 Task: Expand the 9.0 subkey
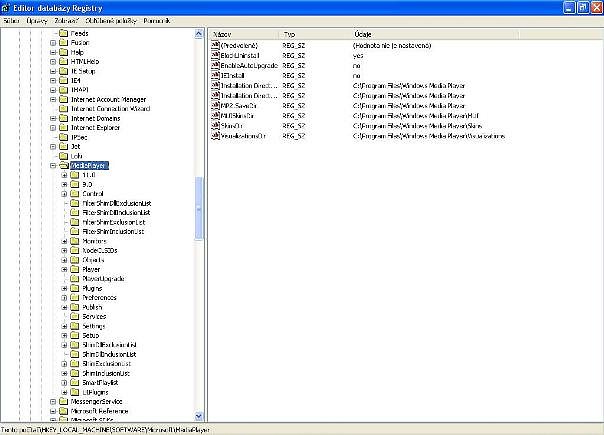pos(64,184)
